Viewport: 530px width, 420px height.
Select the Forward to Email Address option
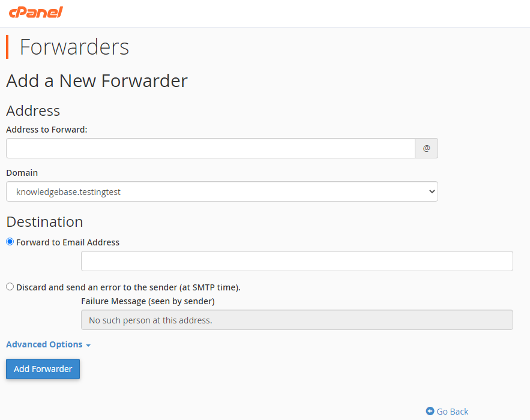(10, 241)
